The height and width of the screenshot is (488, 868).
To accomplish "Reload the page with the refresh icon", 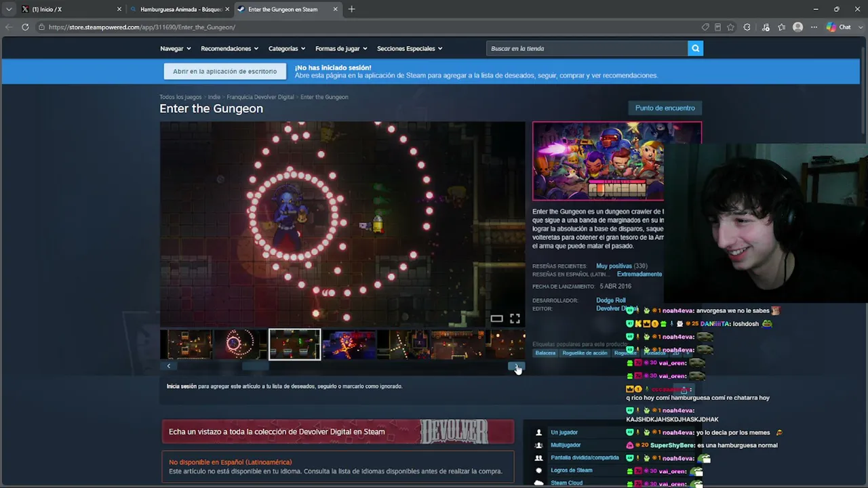I will click(25, 27).
